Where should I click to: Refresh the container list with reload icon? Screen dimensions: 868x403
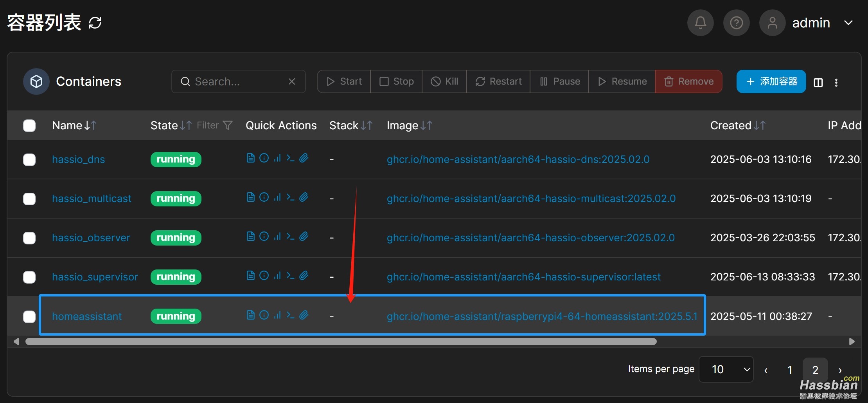(x=95, y=23)
